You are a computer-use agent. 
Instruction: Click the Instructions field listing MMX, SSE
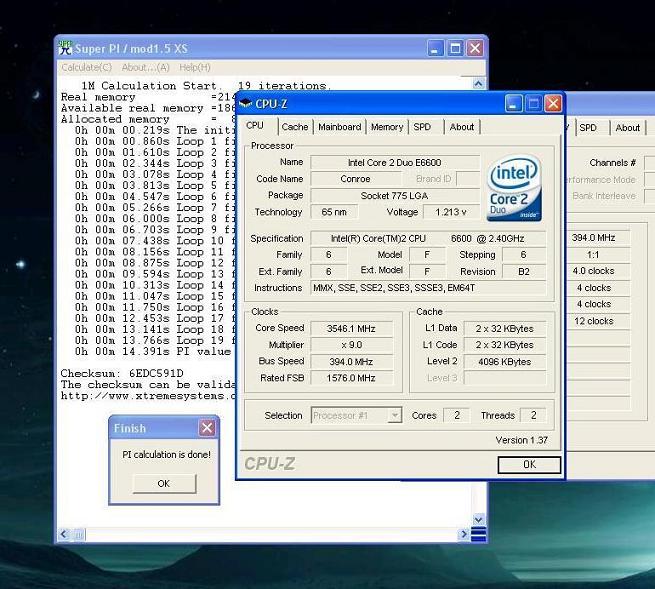tap(428, 288)
